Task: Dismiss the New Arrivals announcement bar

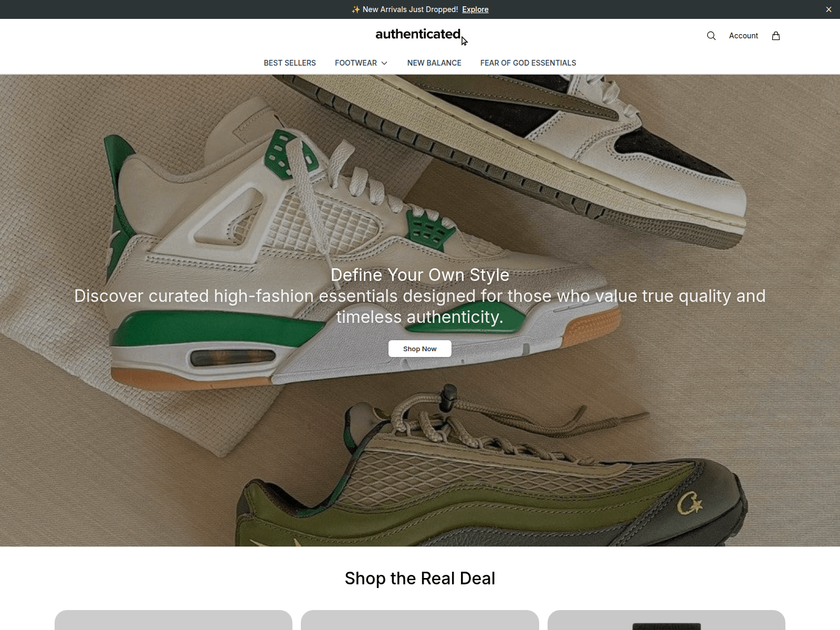Action: (x=828, y=9)
